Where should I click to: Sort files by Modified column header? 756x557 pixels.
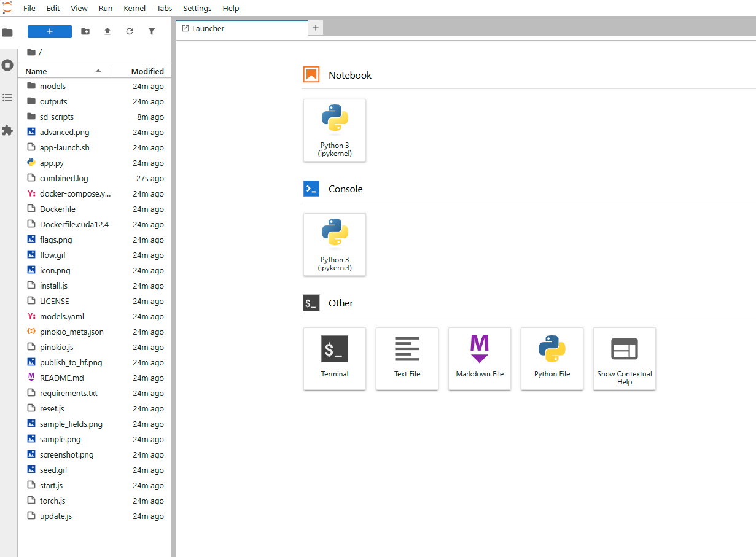pyautogui.click(x=140, y=71)
